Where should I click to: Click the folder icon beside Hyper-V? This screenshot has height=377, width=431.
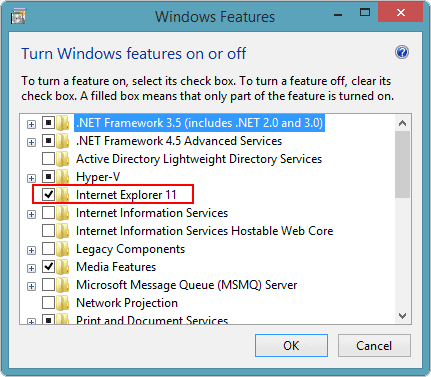pyautogui.click(x=63, y=177)
